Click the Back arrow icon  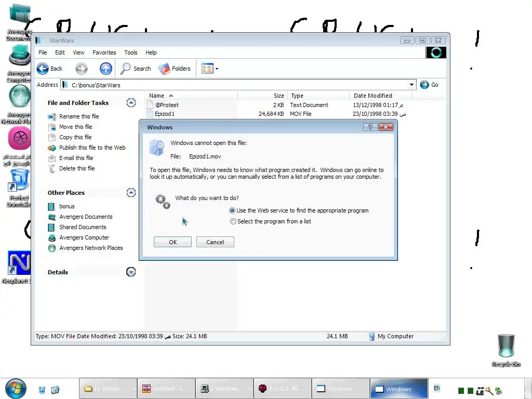43,69
